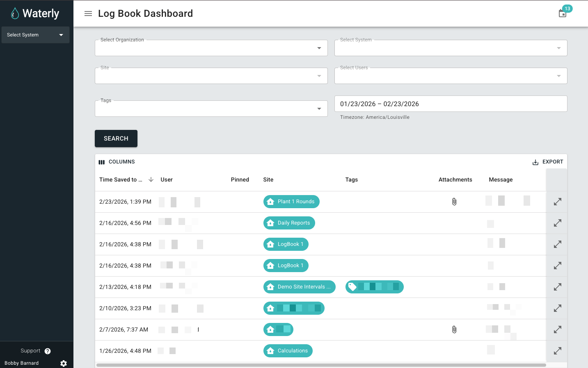Open the Select System sidebar dropdown
This screenshot has height=368, width=588.
click(35, 35)
